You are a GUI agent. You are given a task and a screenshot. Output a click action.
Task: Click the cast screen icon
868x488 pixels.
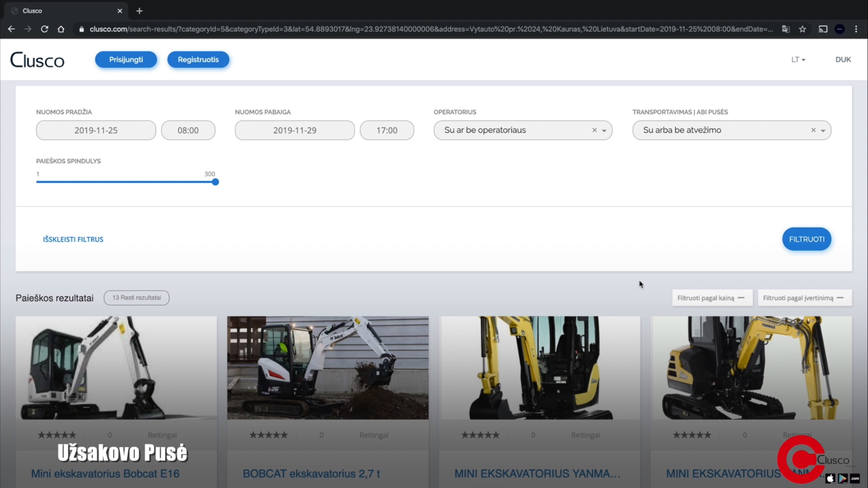click(823, 29)
